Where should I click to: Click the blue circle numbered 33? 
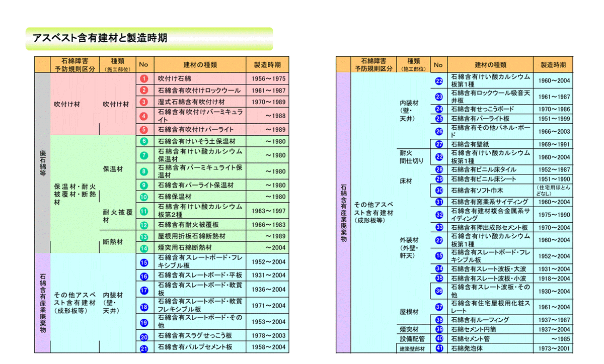(439, 227)
